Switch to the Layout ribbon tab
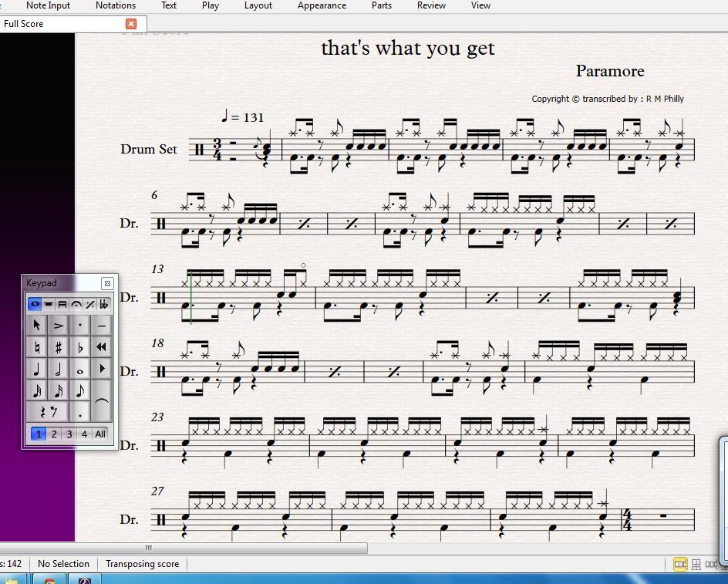Viewport: 728px width, 584px height. tap(258, 5)
